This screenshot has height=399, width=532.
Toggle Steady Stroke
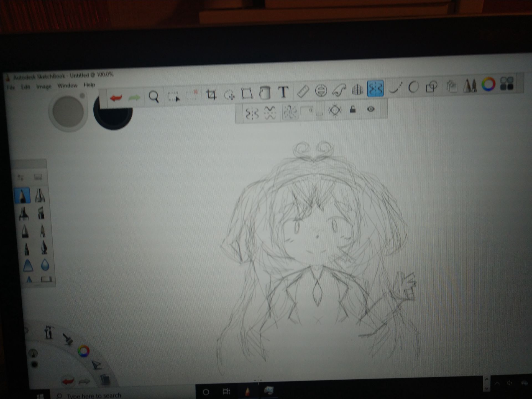coord(395,88)
